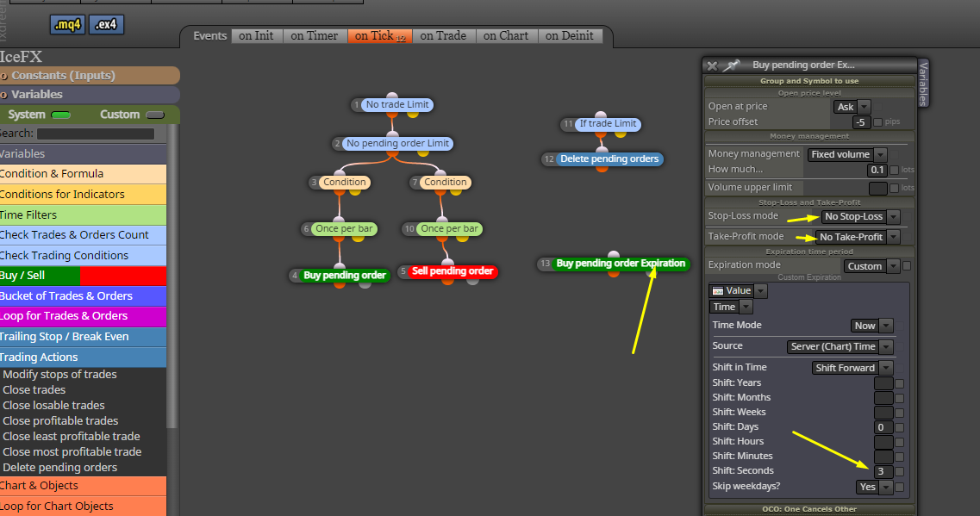Open the Open at price Ask dropdown

click(x=852, y=107)
